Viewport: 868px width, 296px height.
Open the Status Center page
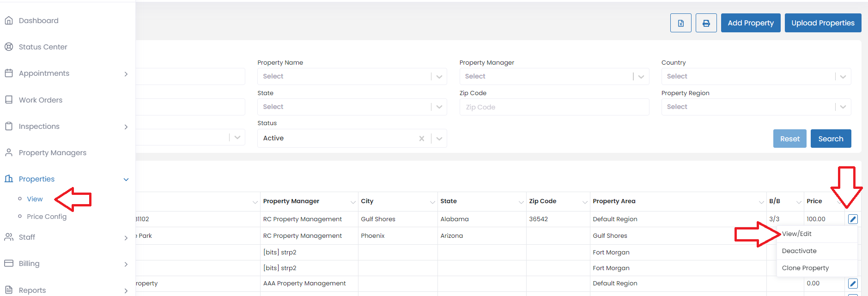(x=42, y=47)
